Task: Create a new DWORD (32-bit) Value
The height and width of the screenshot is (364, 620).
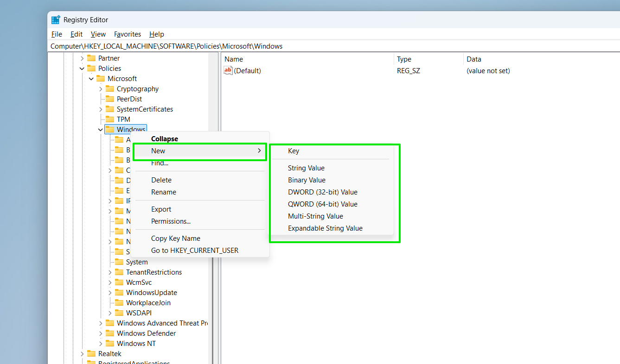Action: point(331,192)
